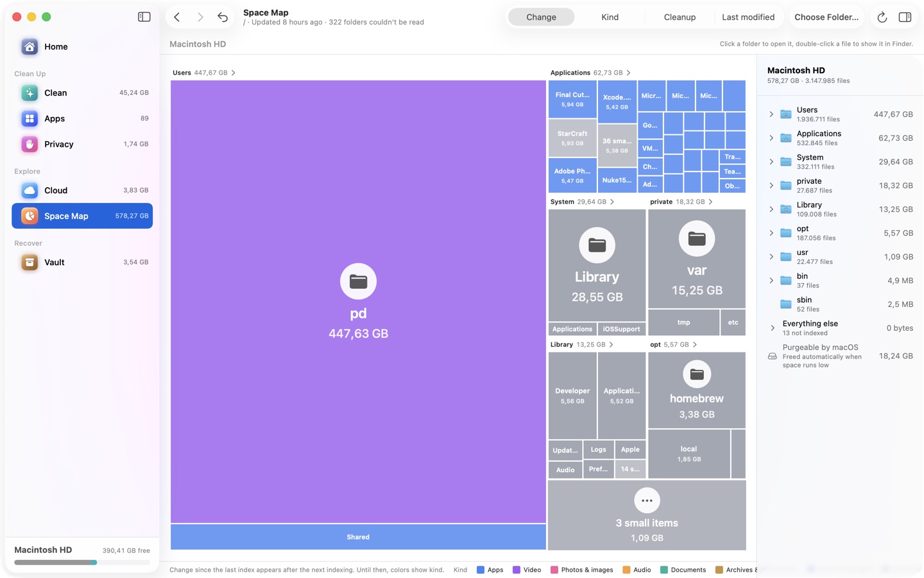Switch to the Change view tab
924x578 pixels.
[541, 17]
